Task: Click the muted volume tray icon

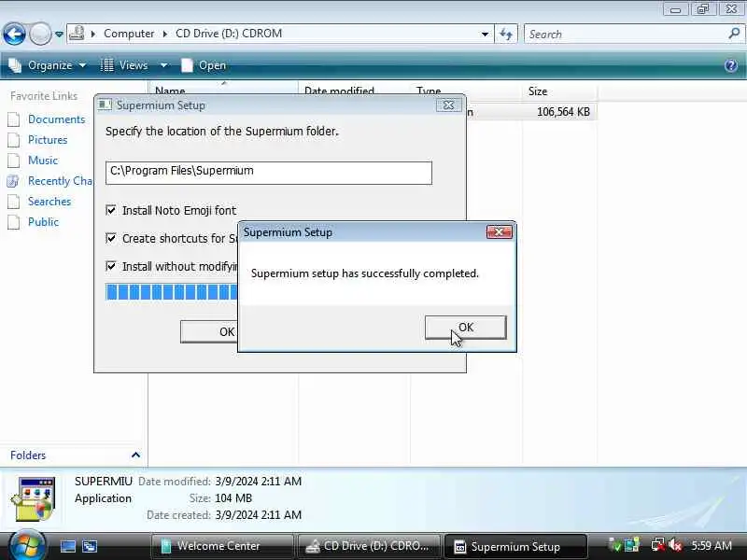Action: coord(675,545)
